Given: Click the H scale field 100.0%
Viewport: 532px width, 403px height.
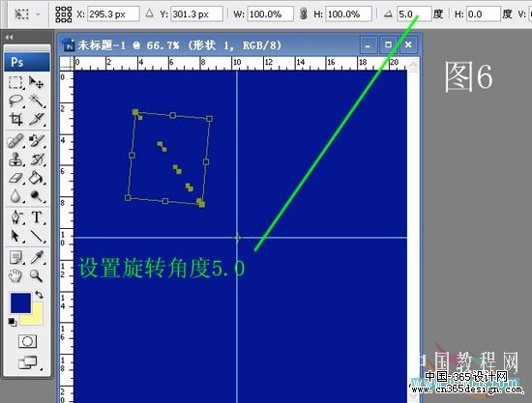Looking at the screenshot, I should [348, 14].
